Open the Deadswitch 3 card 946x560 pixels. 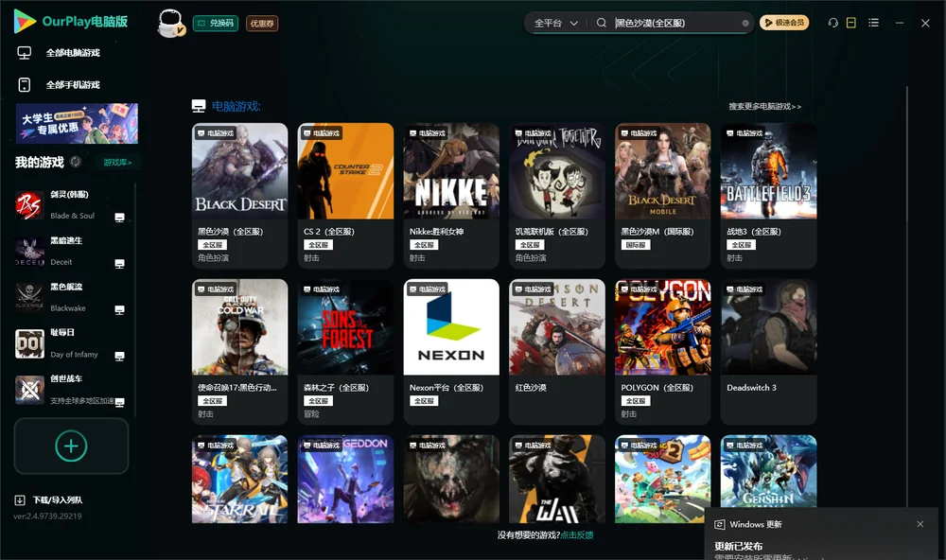pyautogui.click(x=768, y=351)
